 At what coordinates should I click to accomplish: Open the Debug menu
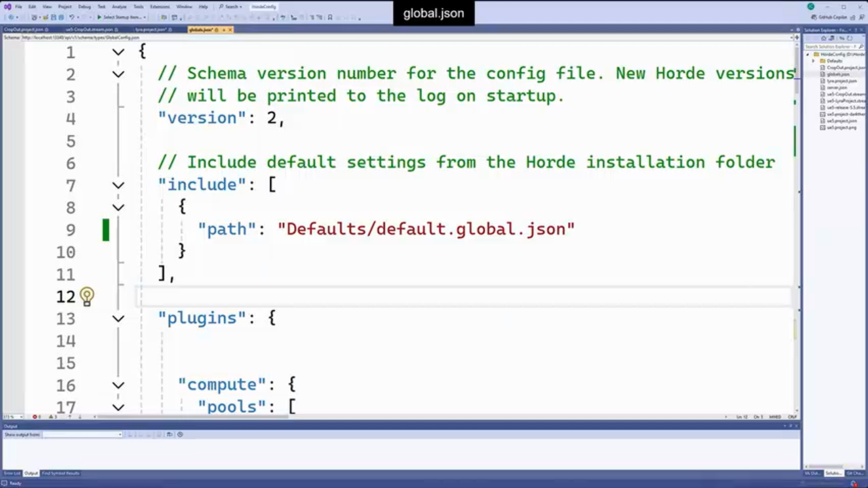click(84, 6)
